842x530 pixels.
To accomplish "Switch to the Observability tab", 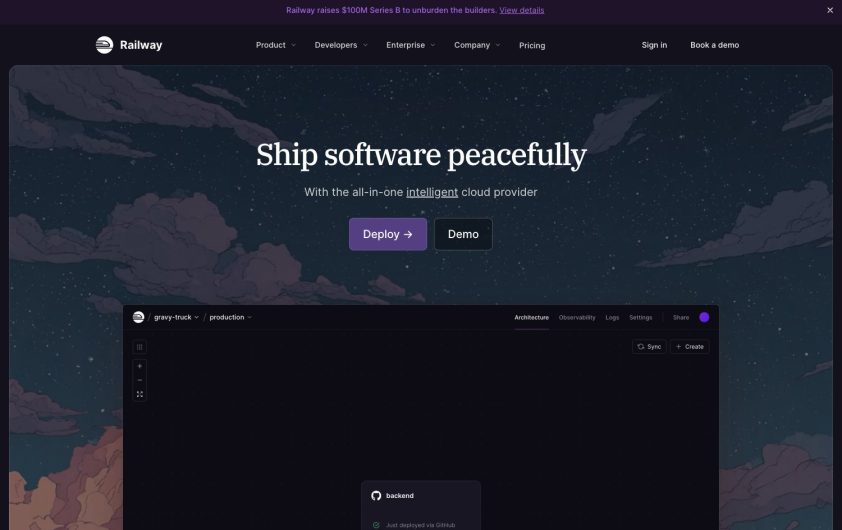I will [577, 317].
